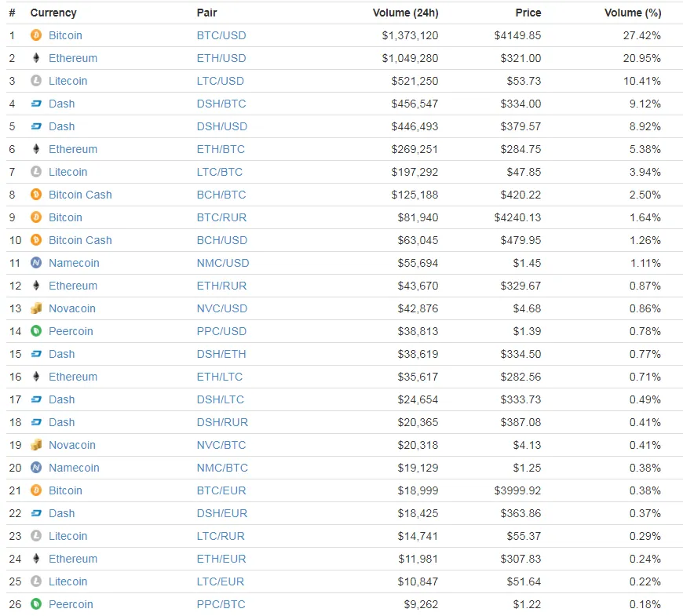Click the Namecoin icon in row 20
Viewport: 683px width, 616px height.
point(36,468)
